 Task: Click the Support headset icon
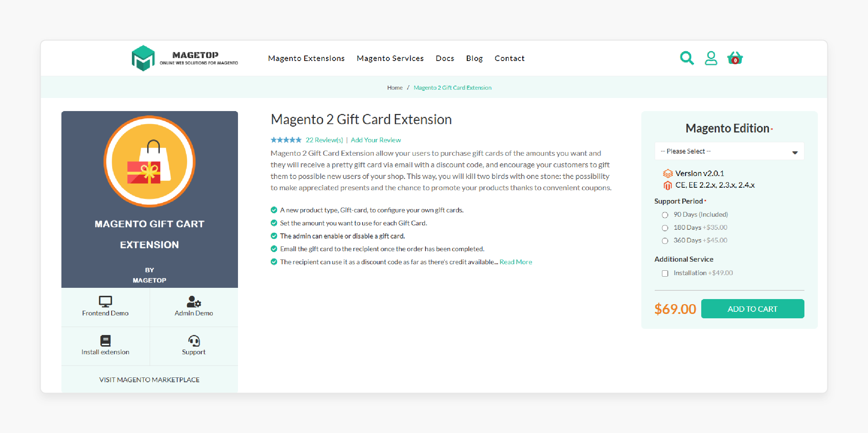click(x=194, y=340)
